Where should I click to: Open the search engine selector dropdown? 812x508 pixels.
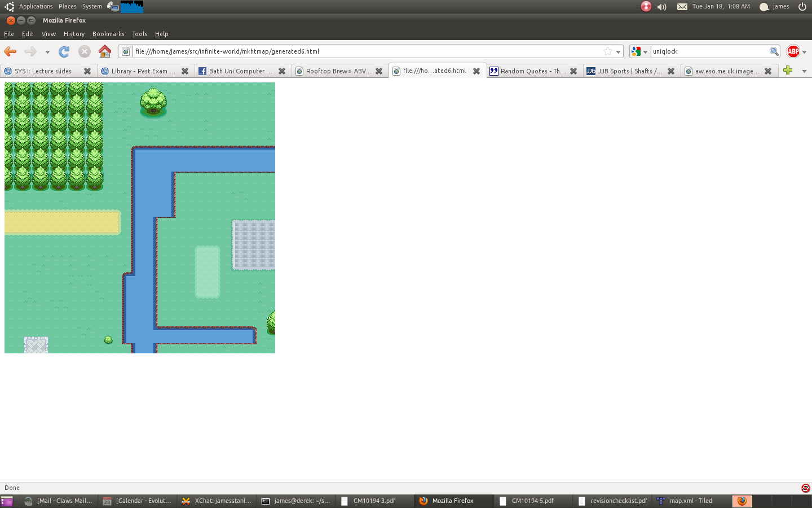point(639,51)
